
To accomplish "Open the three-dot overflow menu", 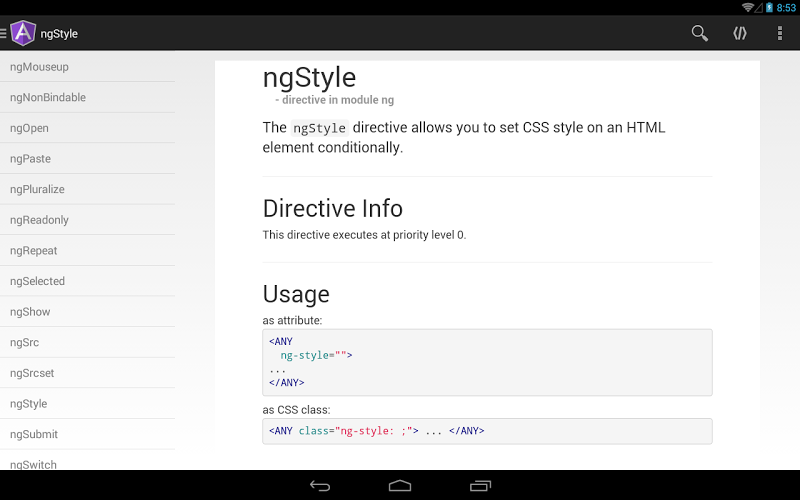I will coord(780,33).
